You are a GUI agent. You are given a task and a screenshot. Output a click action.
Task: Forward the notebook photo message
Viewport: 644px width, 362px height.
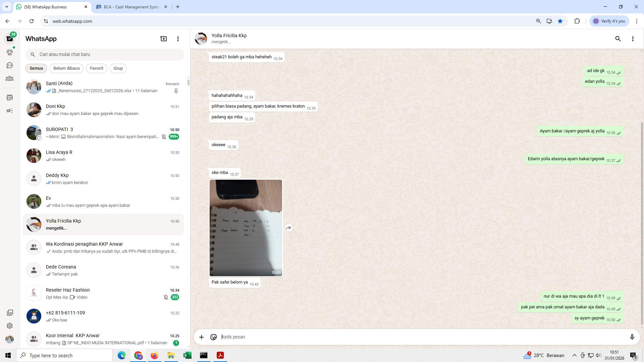point(289,228)
